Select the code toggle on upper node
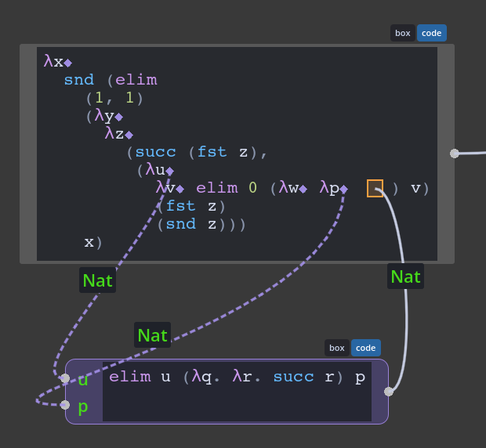This screenshot has height=448, width=486. (432, 33)
